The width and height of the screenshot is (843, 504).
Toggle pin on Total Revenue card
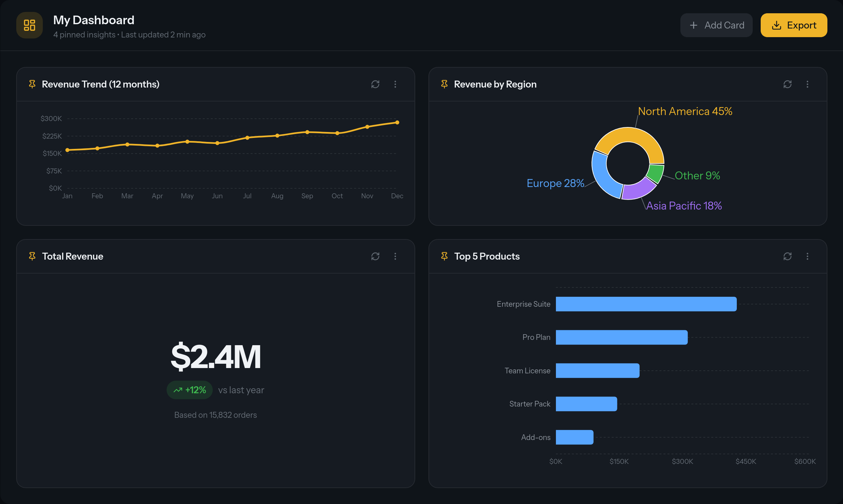point(32,256)
